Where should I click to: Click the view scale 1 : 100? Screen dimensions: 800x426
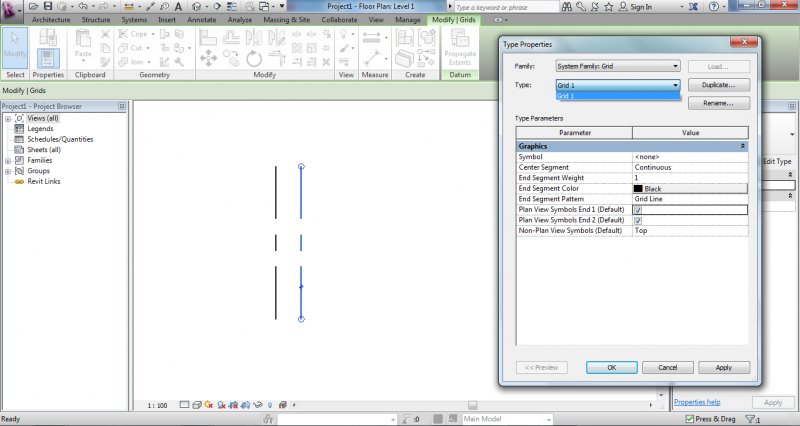[158, 406]
